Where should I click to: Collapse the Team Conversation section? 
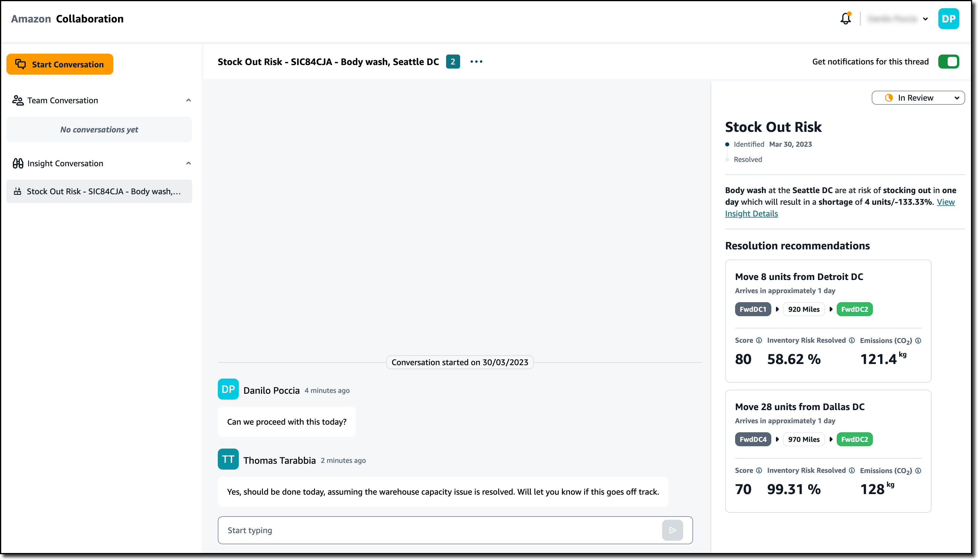click(x=188, y=100)
